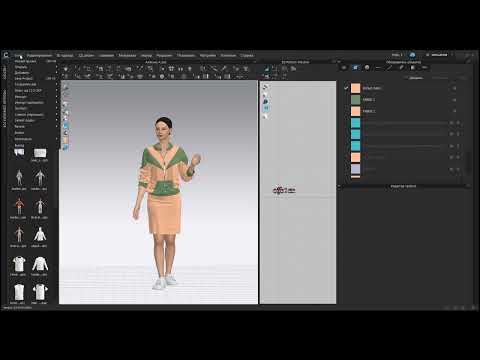Open the short-sleeve T-shirt thumbnail in Library

19,264
